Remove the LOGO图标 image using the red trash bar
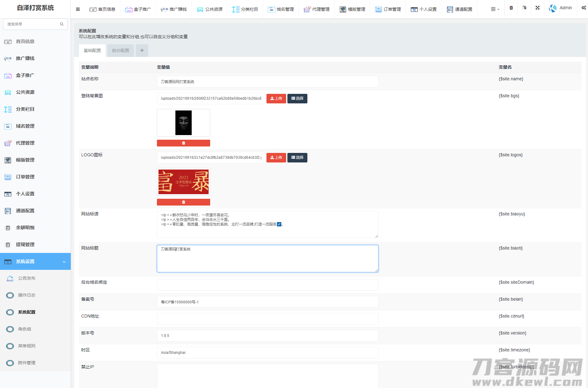588x388 pixels. coord(183,202)
